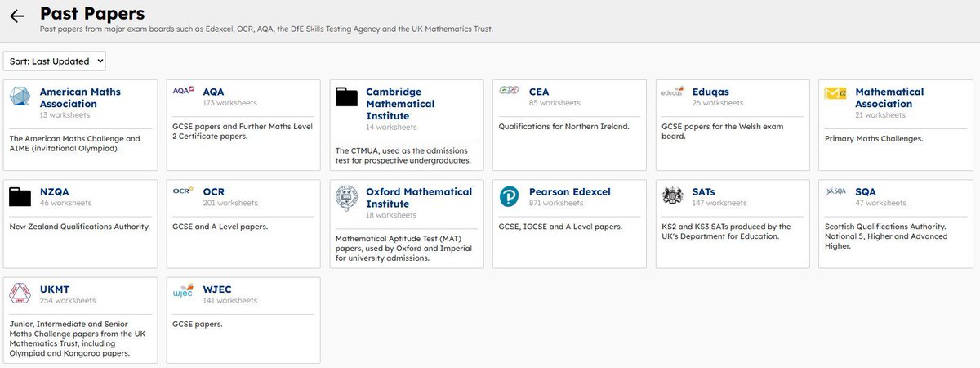Click the '13 worksheets' count text
Image resolution: width=980 pixels, height=368 pixels.
click(65, 115)
